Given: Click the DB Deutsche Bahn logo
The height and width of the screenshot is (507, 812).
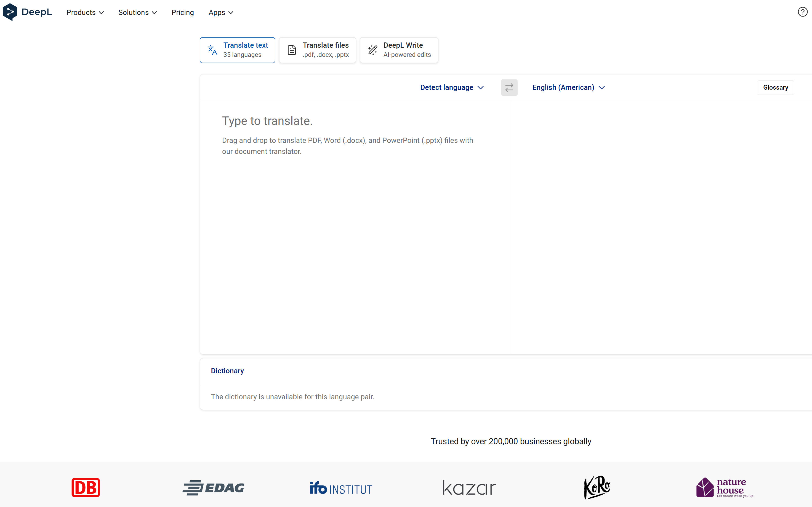Looking at the screenshot, I should click(x=86, y=487).
